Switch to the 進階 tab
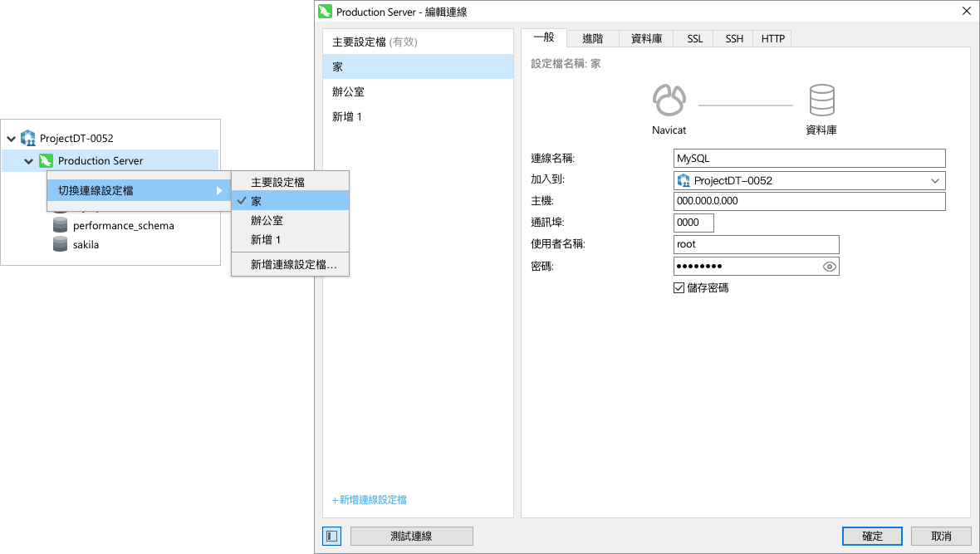 592,39
